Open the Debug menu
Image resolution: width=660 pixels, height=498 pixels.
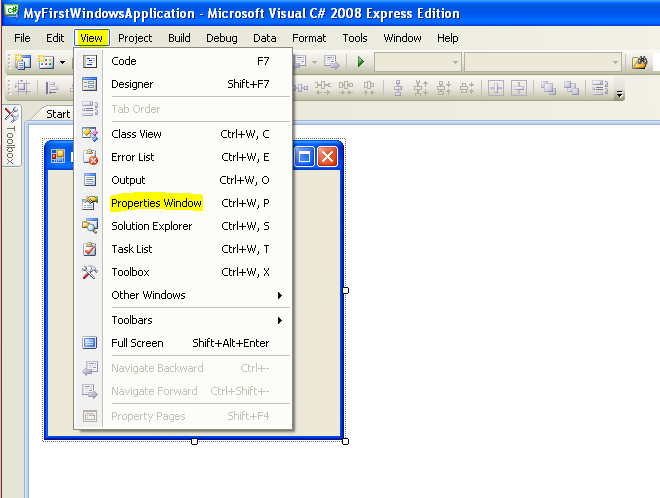(221, 38)
